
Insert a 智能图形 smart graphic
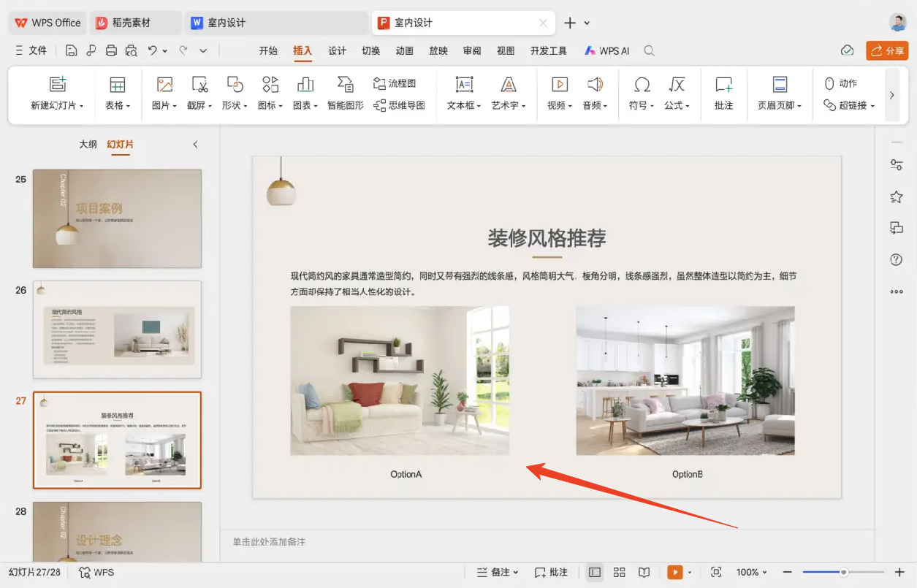point(346,93)
